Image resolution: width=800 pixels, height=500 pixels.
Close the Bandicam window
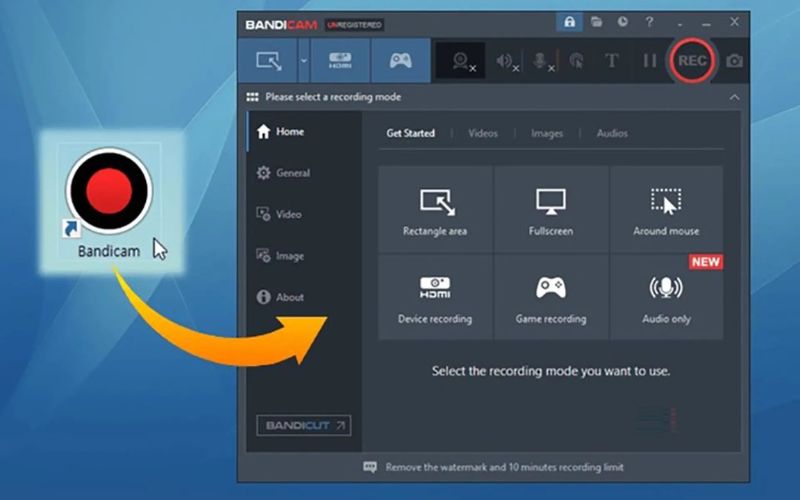point(734,22)
